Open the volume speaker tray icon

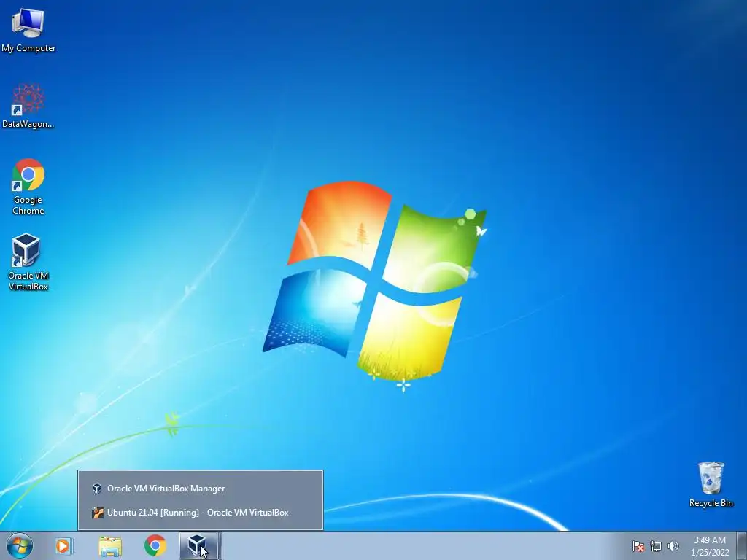(673, 546)
